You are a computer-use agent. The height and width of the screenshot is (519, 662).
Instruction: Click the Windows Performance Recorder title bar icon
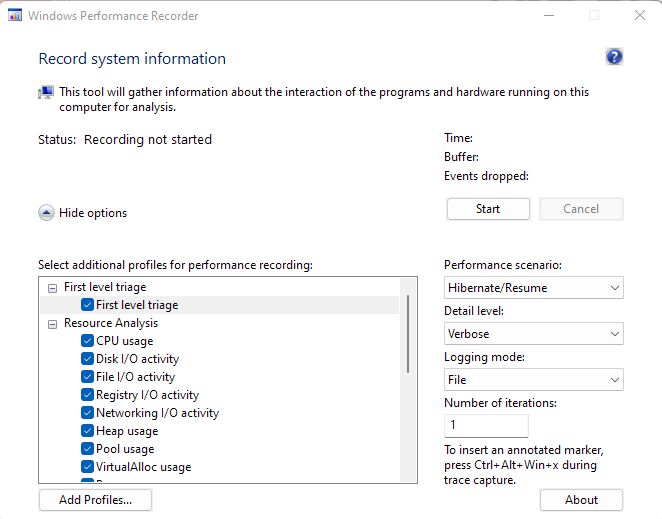tap(15, 16)
